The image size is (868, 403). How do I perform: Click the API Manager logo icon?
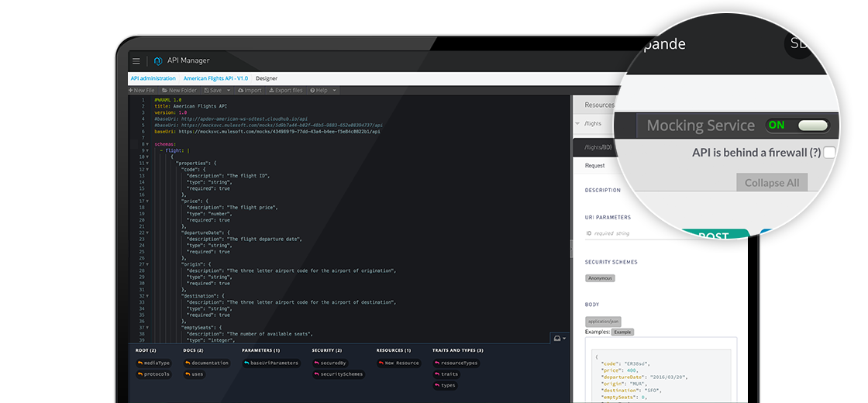[x=158, y=61]
